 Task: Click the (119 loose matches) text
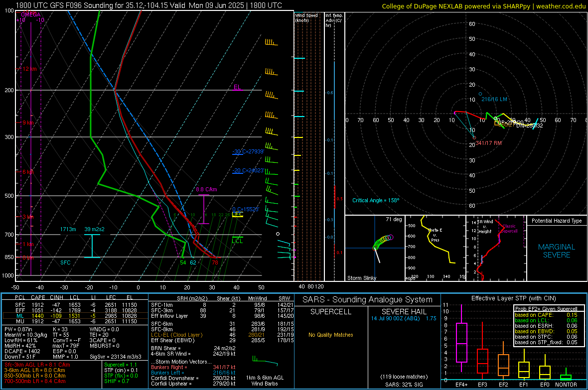click(404, 377)
